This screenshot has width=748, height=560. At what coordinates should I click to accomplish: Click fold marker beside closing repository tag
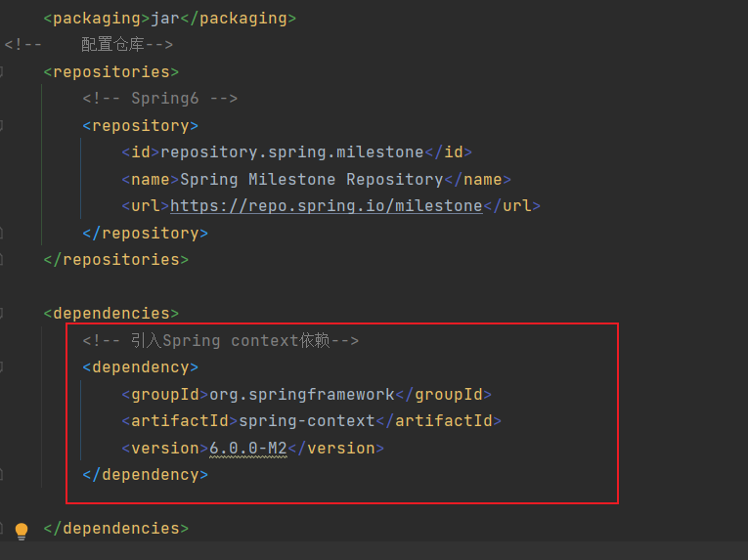pyautogui.click(x=1, y=234)
